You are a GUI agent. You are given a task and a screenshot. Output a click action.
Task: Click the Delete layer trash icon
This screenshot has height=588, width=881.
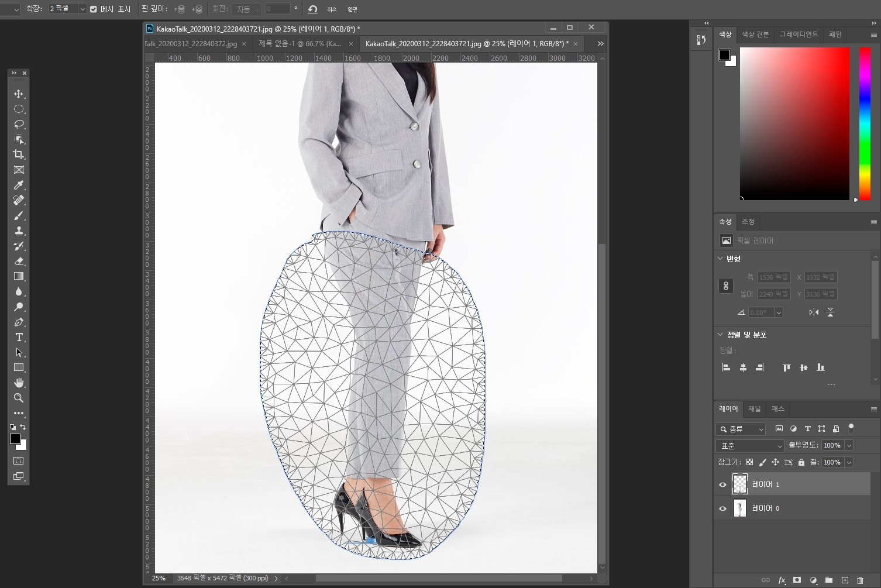point(860,580)
